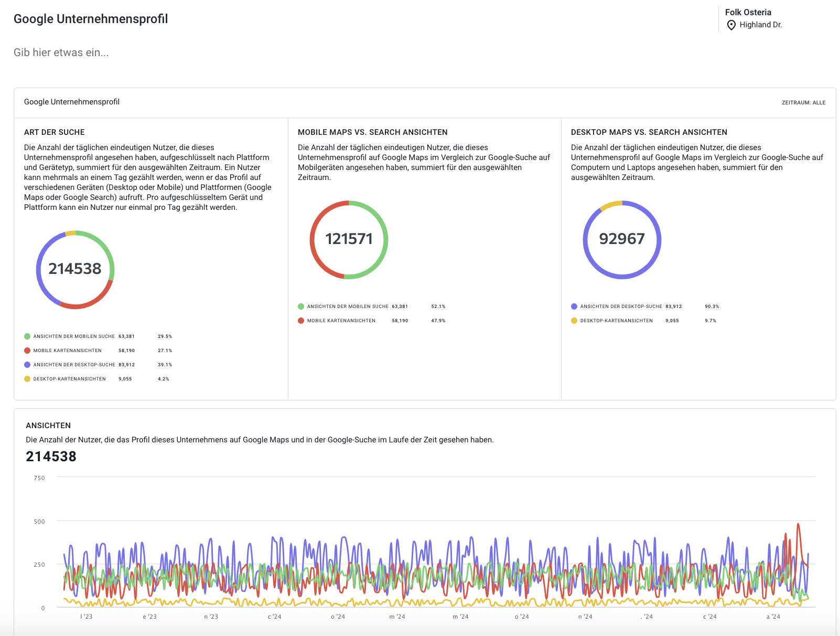Click the m '24 x-axis label left of n '24

460,617
